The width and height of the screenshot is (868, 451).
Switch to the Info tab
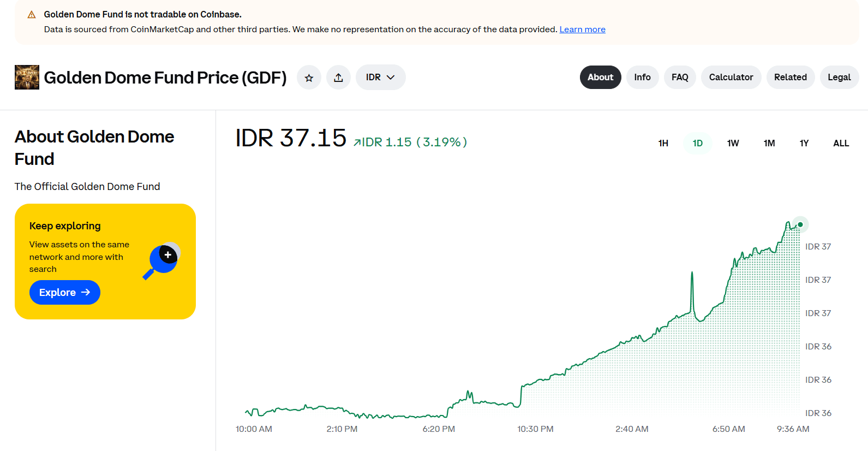pyautogui.click(x=642, y=78)
